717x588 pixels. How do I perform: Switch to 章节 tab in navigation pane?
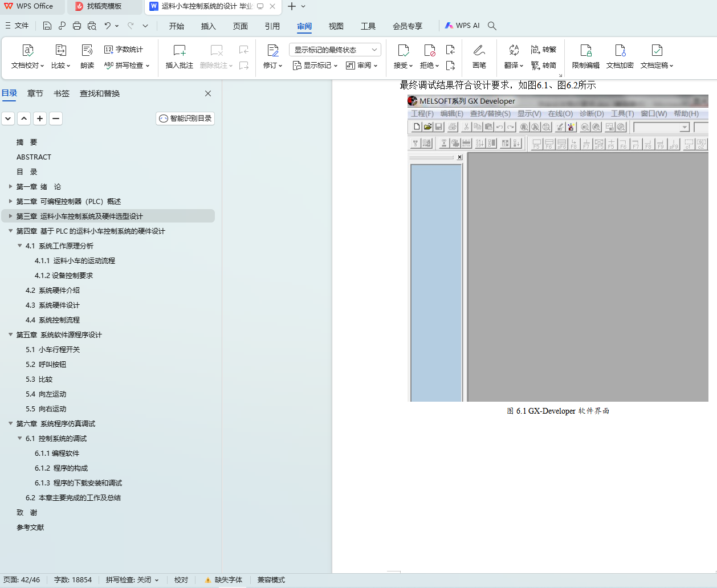[x=35, y=93]
